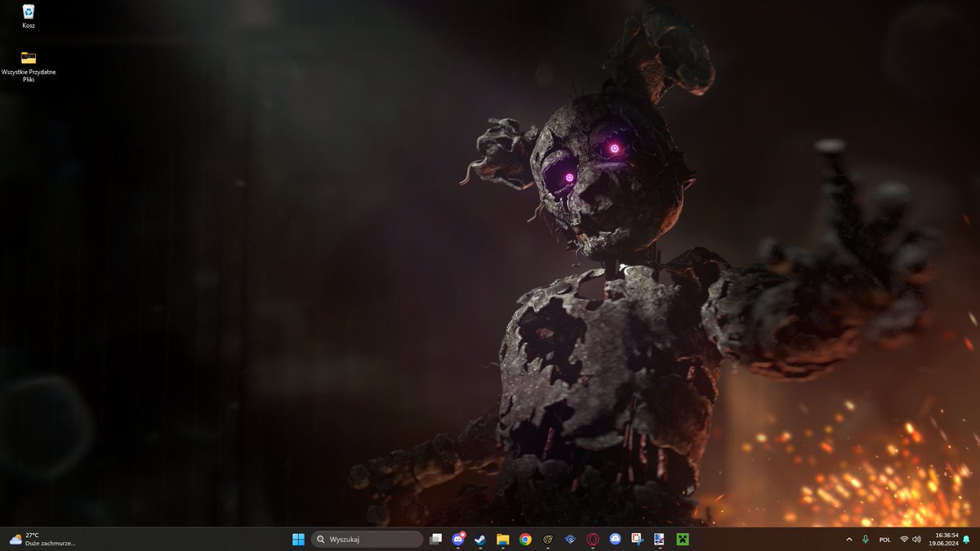Open the Windows Start menu
The width and height of the screenshot is (980, 551).
tap(298, 539)
